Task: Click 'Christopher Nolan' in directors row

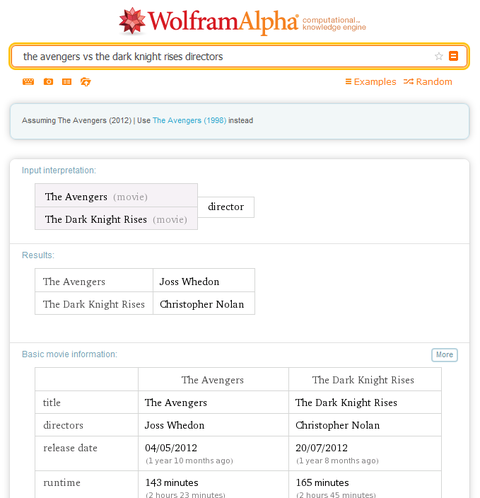Action: 338,425
